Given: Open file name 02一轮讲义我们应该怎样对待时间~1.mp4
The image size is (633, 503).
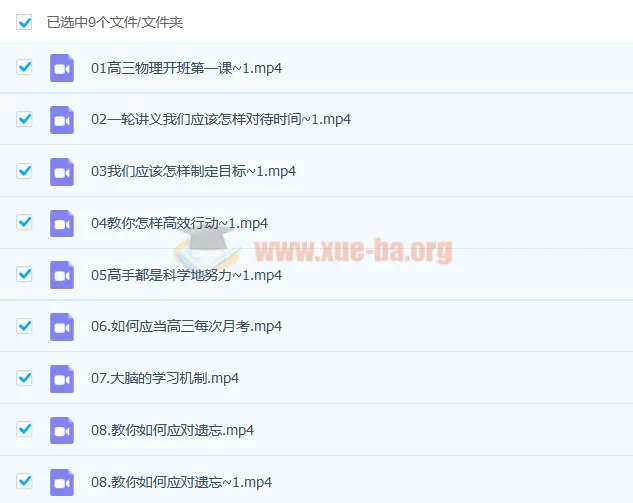Looking at the screenshot, I should point(220,120).
